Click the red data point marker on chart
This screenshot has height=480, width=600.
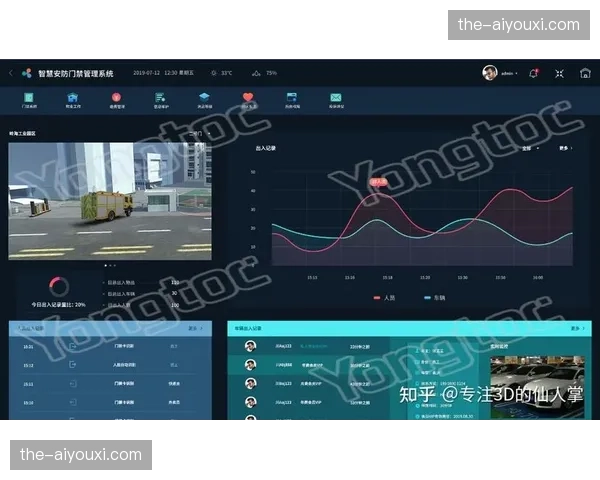pos(378,182)
